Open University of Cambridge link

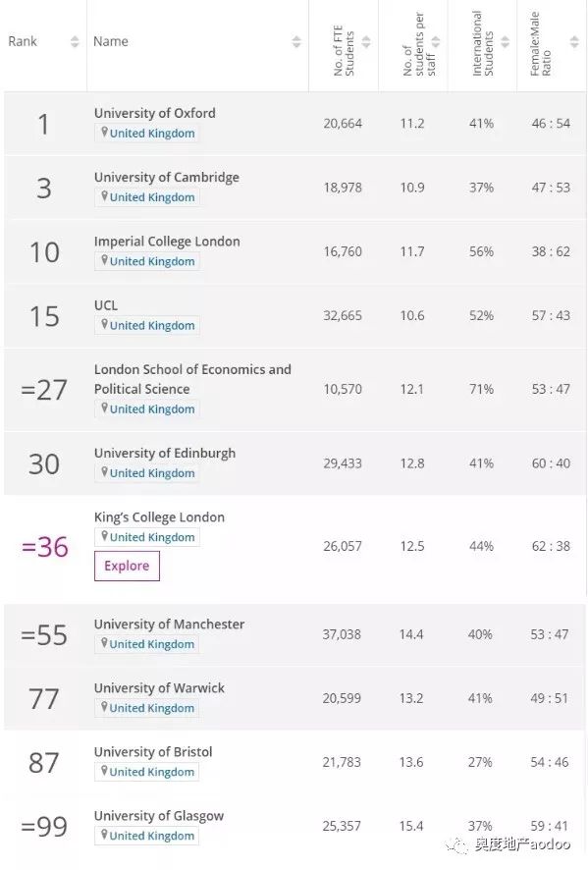coord(167,178)
